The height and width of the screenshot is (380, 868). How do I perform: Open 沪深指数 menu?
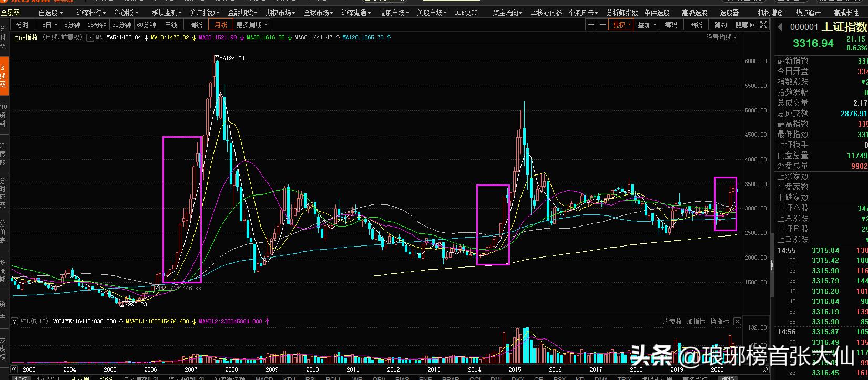205,12
